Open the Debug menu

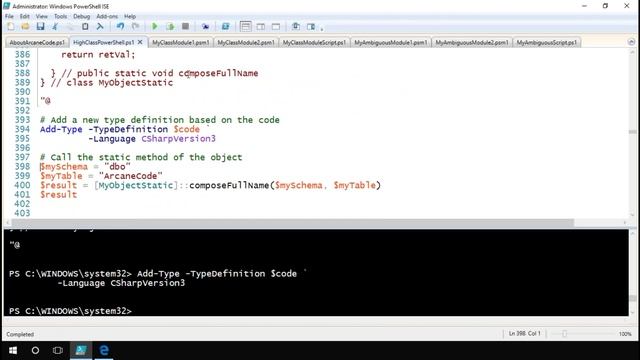(x=82, y=16)
